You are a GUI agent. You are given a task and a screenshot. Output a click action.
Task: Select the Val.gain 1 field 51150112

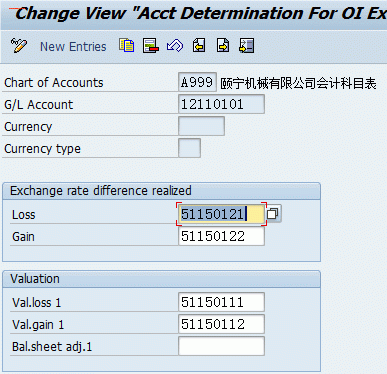pos(222,324)
